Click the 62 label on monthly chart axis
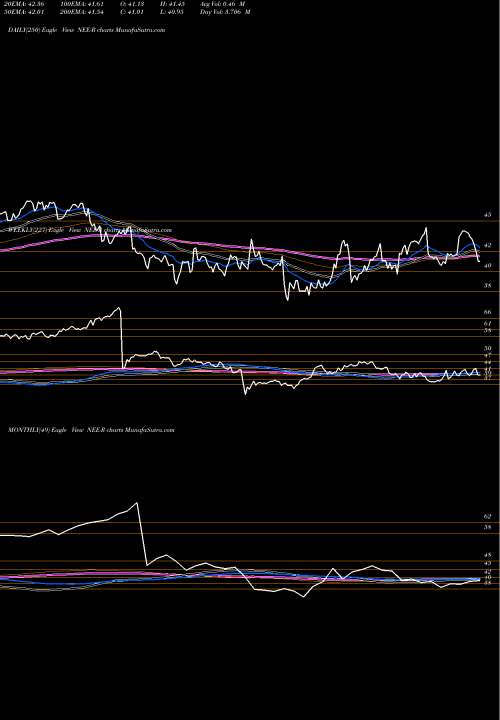This screenshot has width=500, height=720. pos(488,517)
